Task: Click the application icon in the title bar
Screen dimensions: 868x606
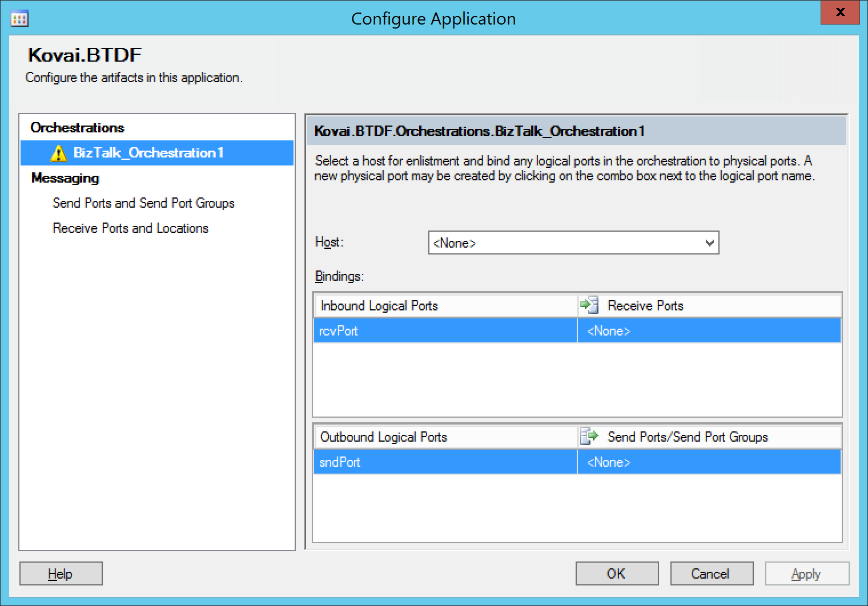Action: tap(20, 18)
